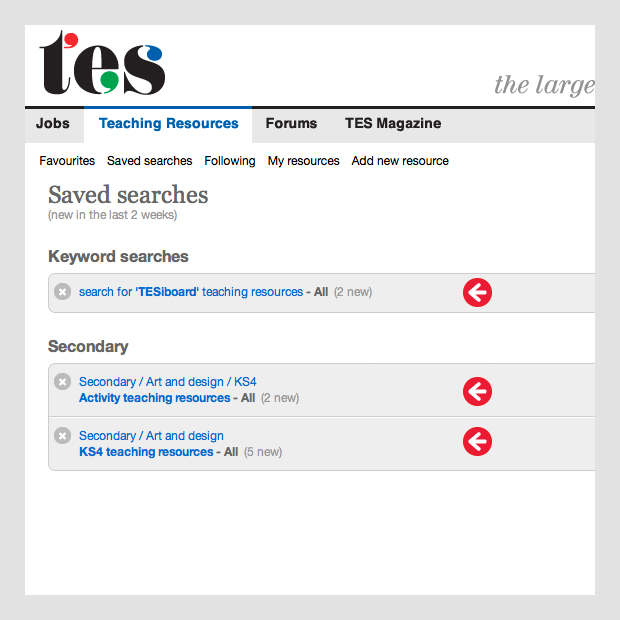Viewport: 620px width, 620px height.
Task: Delete the Activity teaching resources saved search
Action: click(x=62, y=382)
